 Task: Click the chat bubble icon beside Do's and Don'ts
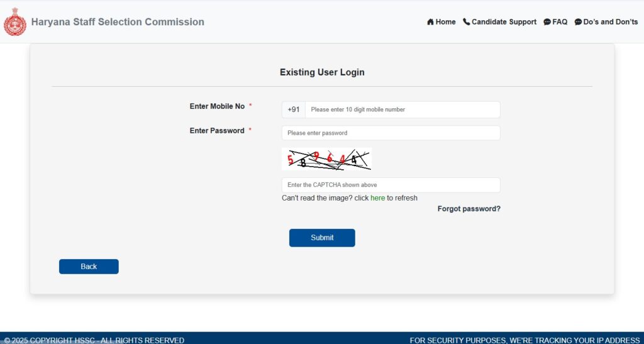click(578, 22)
